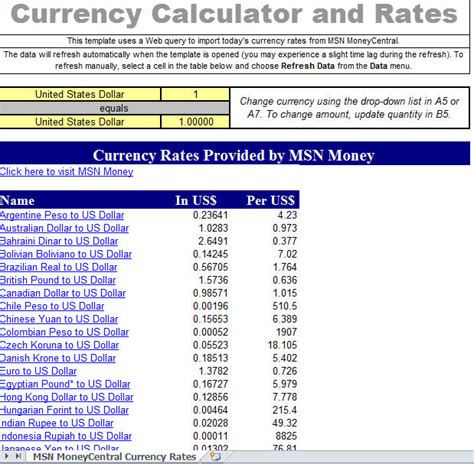474x464 pixels.
Task: Select the Per US$ value 18.105
Action: 282,345
